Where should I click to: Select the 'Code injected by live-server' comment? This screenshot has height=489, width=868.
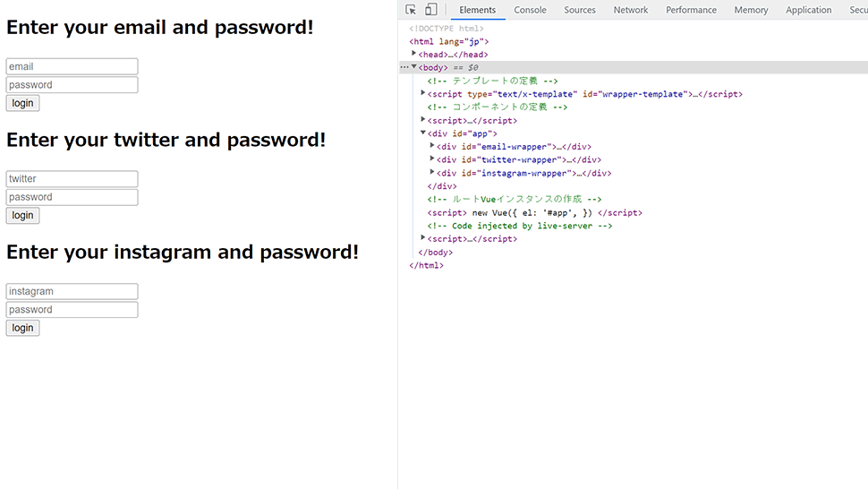tap(520, 226)
